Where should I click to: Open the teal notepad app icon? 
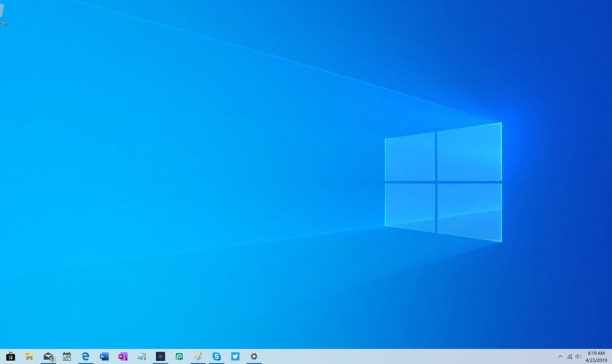141,357
